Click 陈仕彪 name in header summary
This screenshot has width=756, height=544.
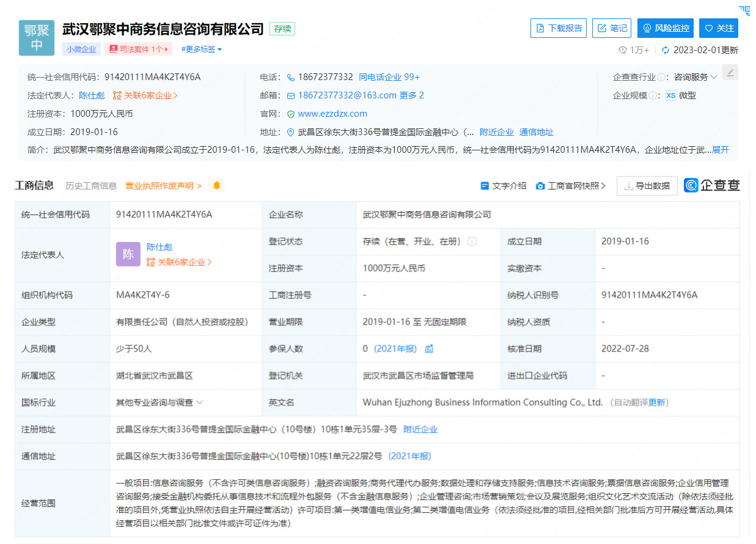coord(92,95)
